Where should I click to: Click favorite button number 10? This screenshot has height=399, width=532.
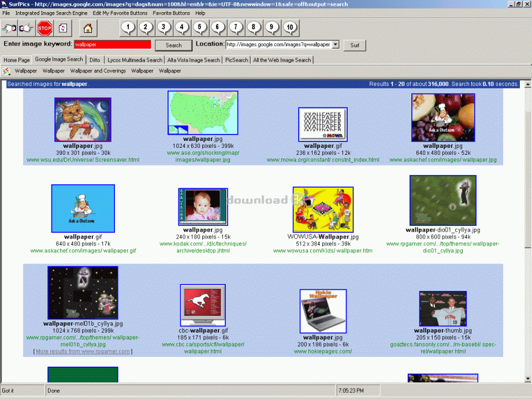(x=289, y=27)
